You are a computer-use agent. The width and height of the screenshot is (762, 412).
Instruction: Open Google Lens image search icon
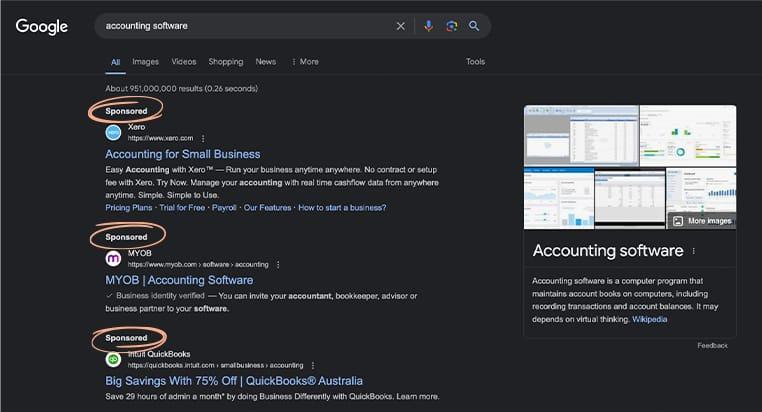[x=451, y=26]
